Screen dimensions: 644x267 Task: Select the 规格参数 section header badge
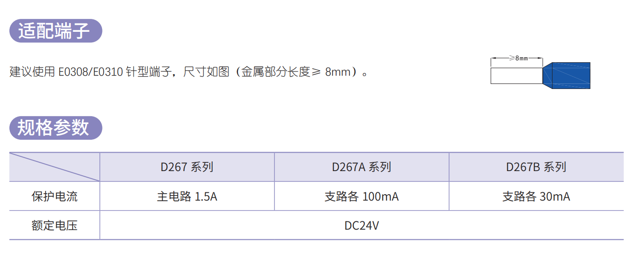tap(56, 128)
